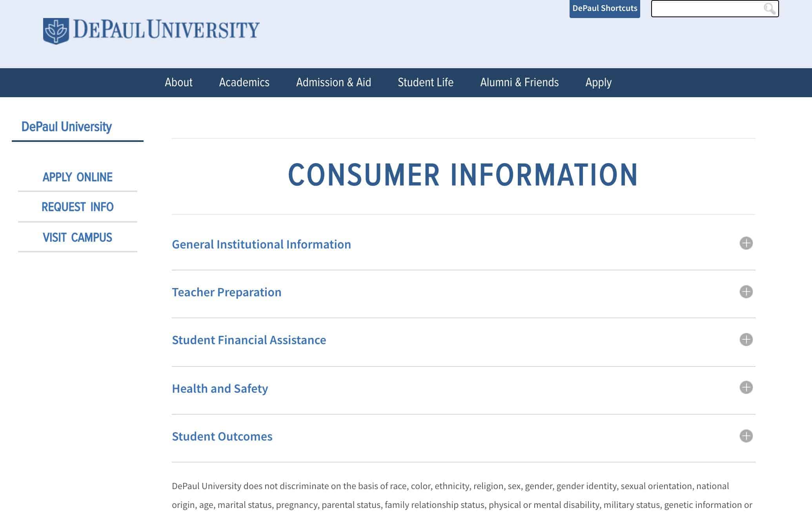The image size is (812, 515).
Task: Expand the Student Financial Assistance section
Action: [x=746, y=339]
